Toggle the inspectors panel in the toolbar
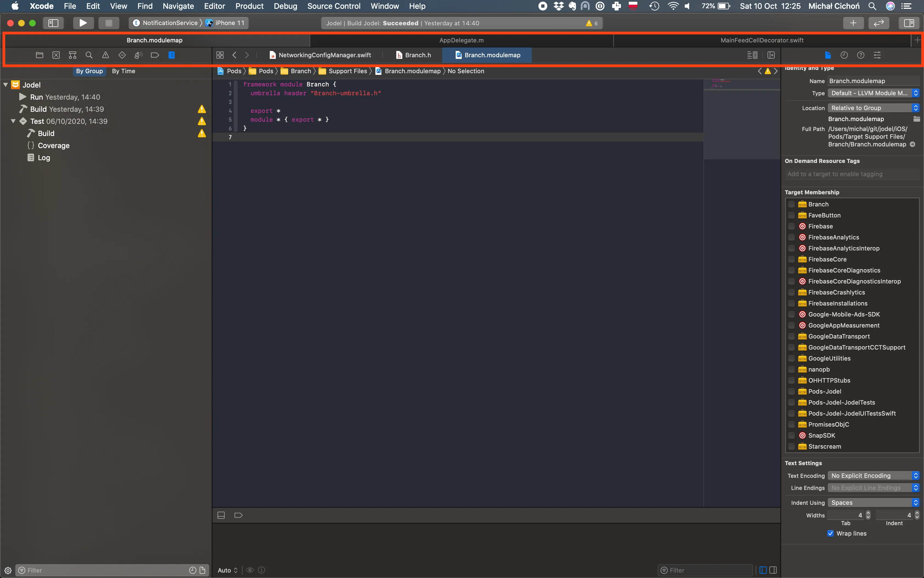The image size is (924, 578). coord(909,23)
